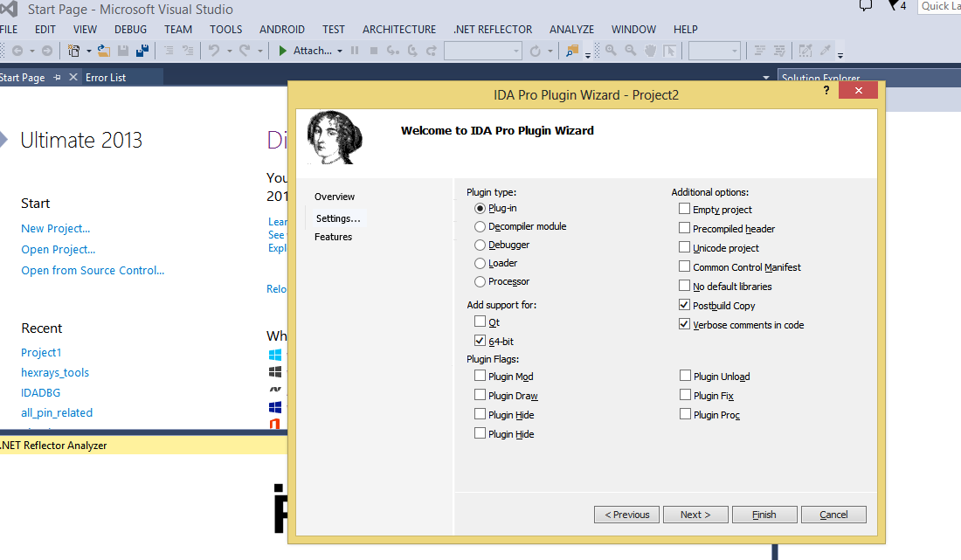This screenshot has height=560, width=961.
Task: Close the Start Page tab
Action: pos(73,77)
